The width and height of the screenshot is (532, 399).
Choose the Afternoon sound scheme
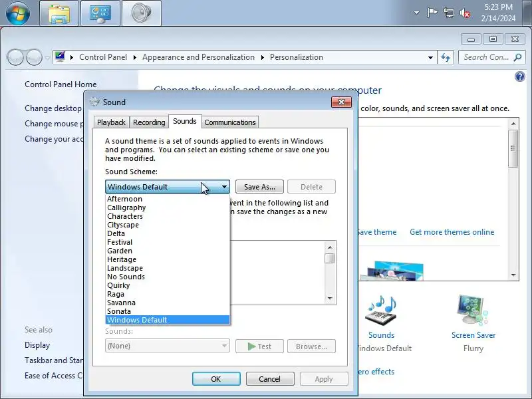[x=168, y=199]
